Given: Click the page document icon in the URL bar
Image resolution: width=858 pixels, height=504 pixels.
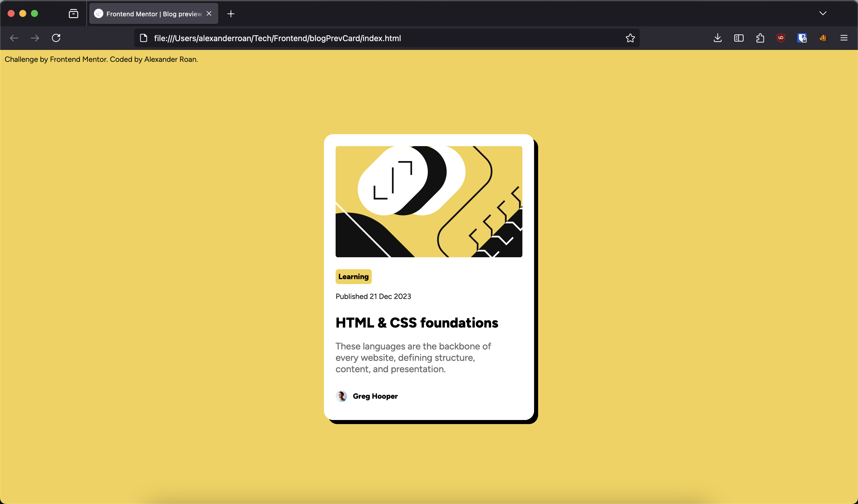Looking at the screenshot, I should (x=144, y=38).
